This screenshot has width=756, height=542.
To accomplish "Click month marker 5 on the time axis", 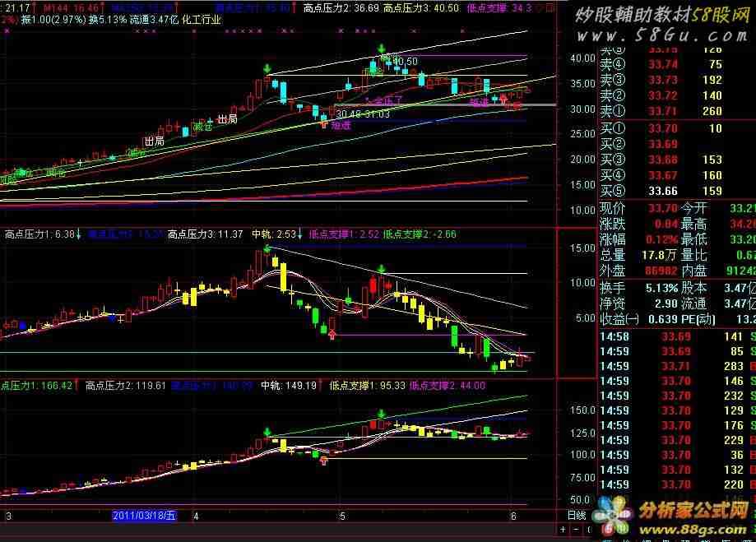I will click(342, 516).
